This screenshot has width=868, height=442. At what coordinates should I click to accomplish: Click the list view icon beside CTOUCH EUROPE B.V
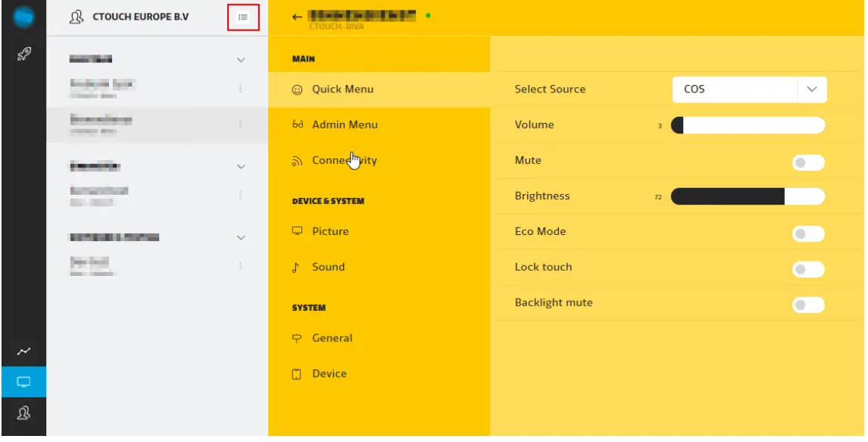click(243, 17)
